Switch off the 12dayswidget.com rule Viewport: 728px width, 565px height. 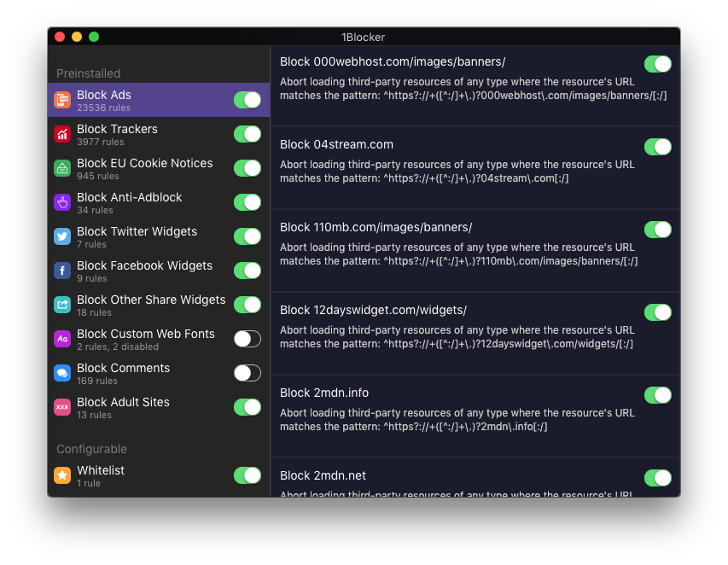click(658, 312)
